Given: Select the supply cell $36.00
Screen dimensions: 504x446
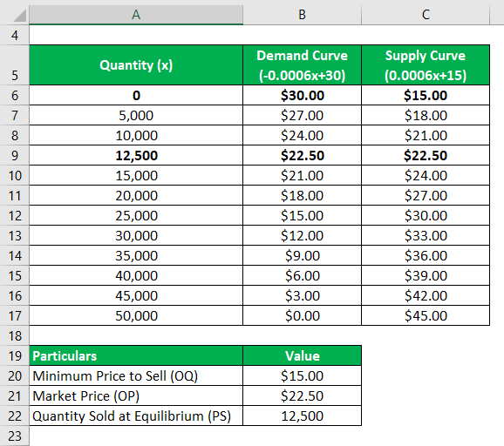Looking at the screenshot, I should tap(426, 255).
